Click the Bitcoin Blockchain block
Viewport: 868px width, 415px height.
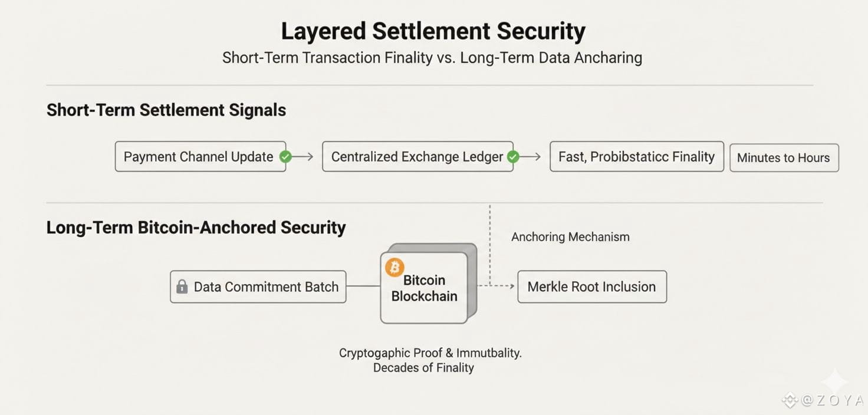(425, 289)
